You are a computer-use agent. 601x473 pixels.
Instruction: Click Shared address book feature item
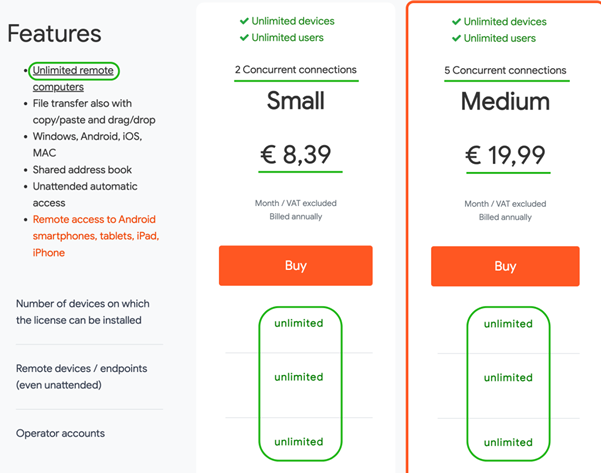pyautogui.click(x=82, y=170)
